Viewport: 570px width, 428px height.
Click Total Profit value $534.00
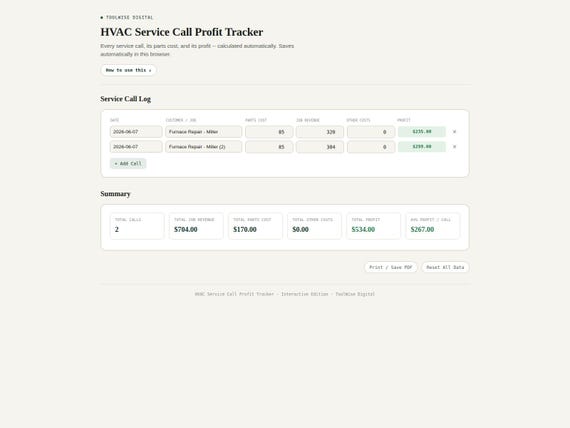[x=363, y=229]
